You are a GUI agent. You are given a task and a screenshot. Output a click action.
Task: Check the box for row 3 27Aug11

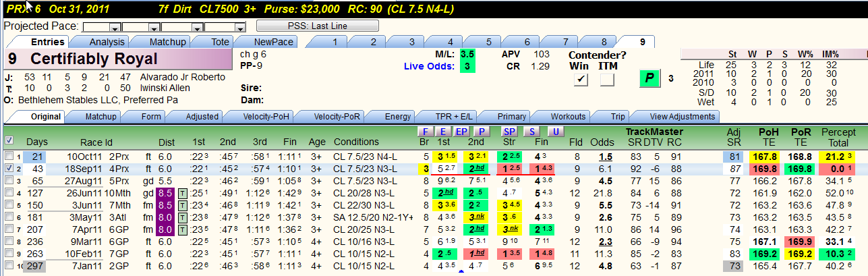9,180
